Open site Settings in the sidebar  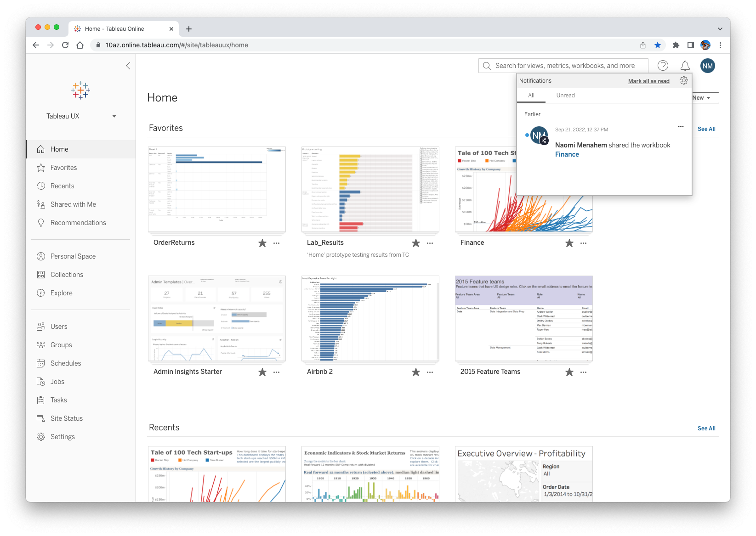(x=81, y=437)
